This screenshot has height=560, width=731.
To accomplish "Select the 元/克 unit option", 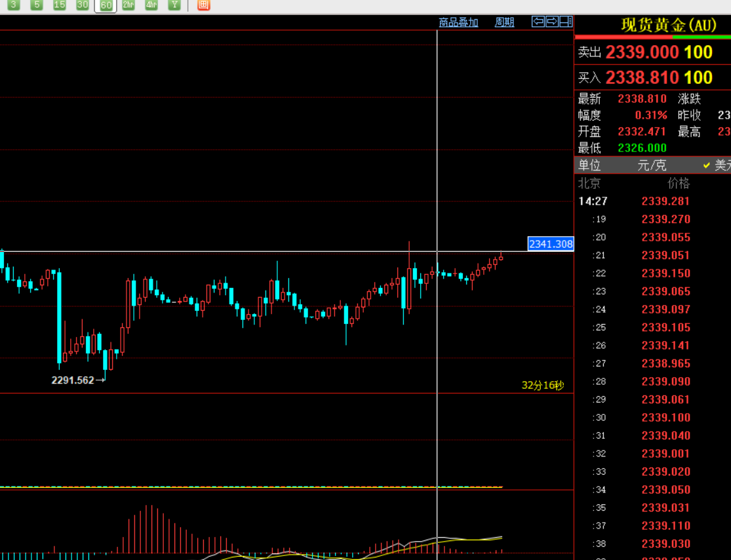I will tap(652, 165).
